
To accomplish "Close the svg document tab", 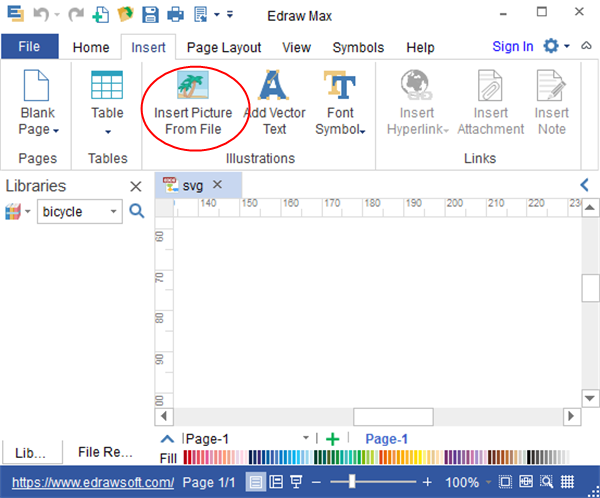I will pos(217,185).
